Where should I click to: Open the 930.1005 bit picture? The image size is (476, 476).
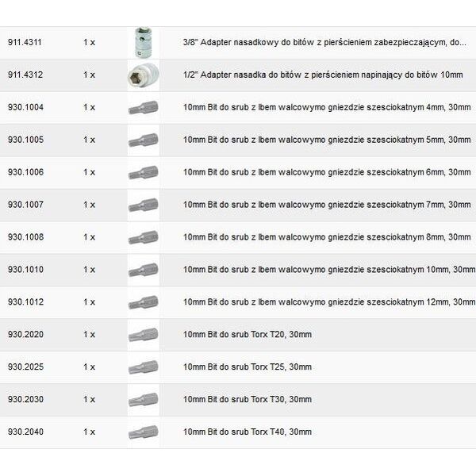144,140
